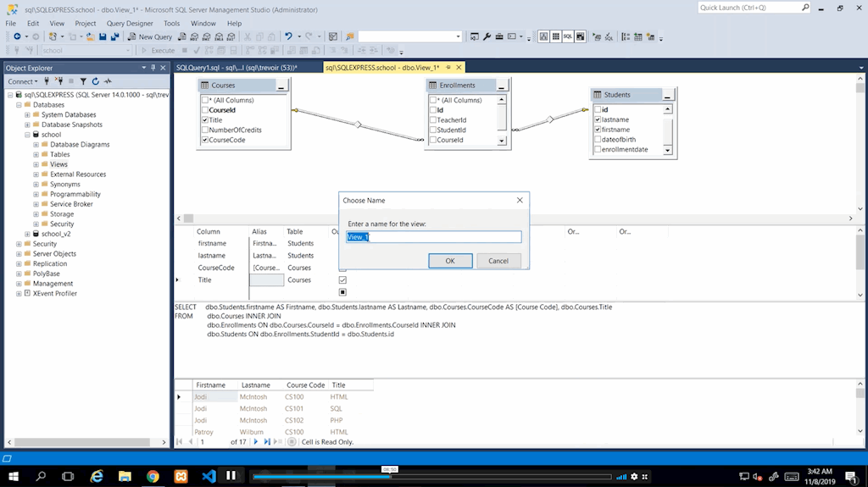868x487 pixels.
Task: Click the Navigate Backward icon
Action: 17,36
